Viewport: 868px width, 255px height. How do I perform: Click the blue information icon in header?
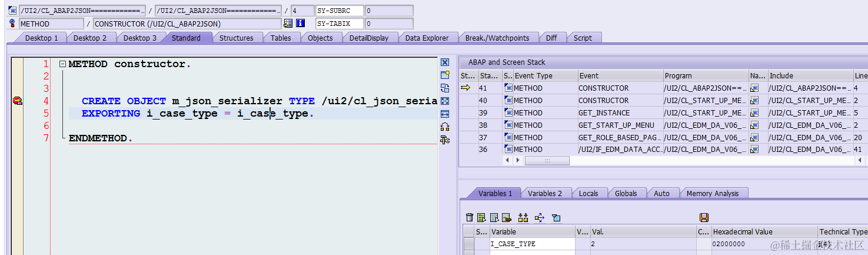pyautogui.click(x=300, y=24)
